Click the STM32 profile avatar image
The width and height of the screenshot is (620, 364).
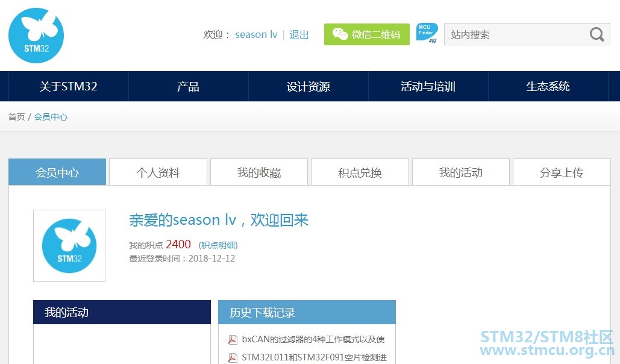coord(69,246)
